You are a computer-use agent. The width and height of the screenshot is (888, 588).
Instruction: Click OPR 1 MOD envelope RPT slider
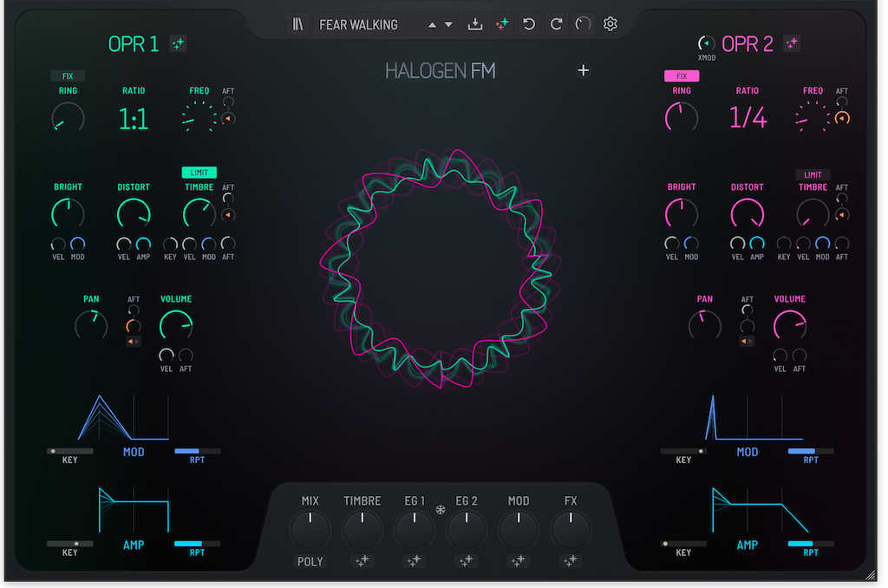pyautogui.click(x=197, y=452)
